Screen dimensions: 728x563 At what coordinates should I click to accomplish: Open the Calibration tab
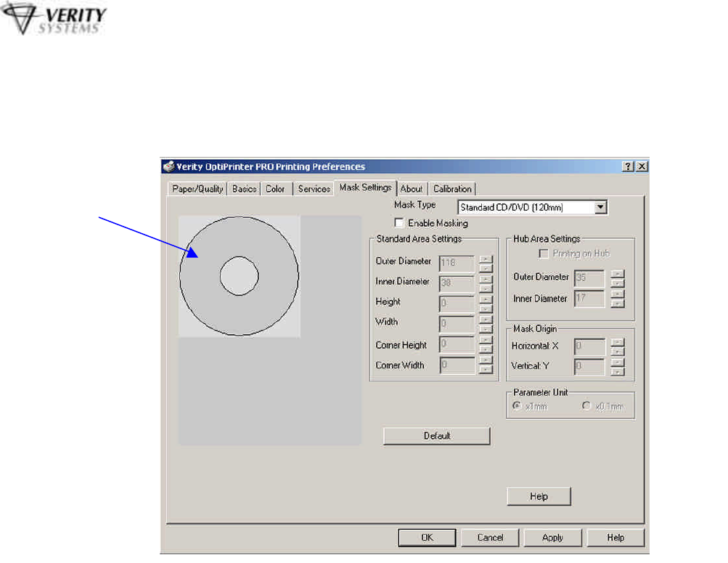point(452,189)
